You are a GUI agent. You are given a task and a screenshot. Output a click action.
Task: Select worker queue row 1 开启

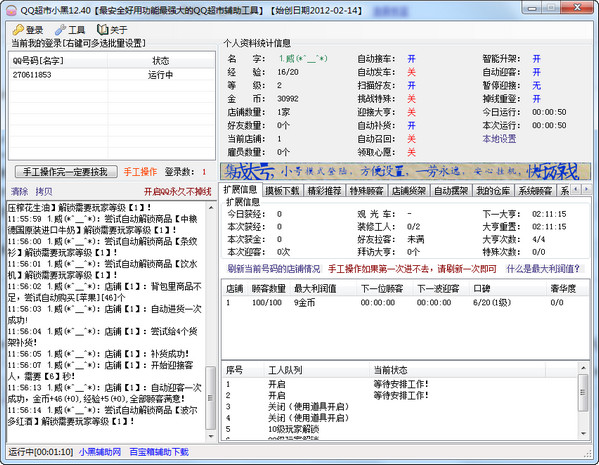click(x=401, y=384)
